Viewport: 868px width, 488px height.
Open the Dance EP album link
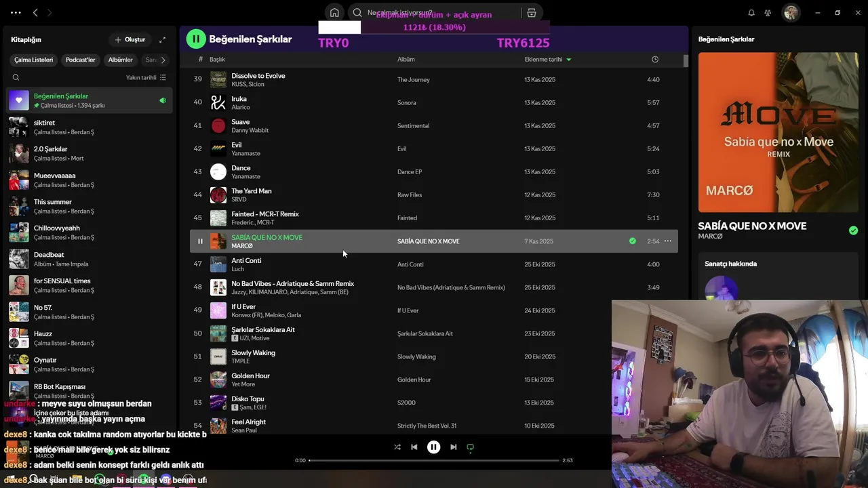[x=410, y=172]
